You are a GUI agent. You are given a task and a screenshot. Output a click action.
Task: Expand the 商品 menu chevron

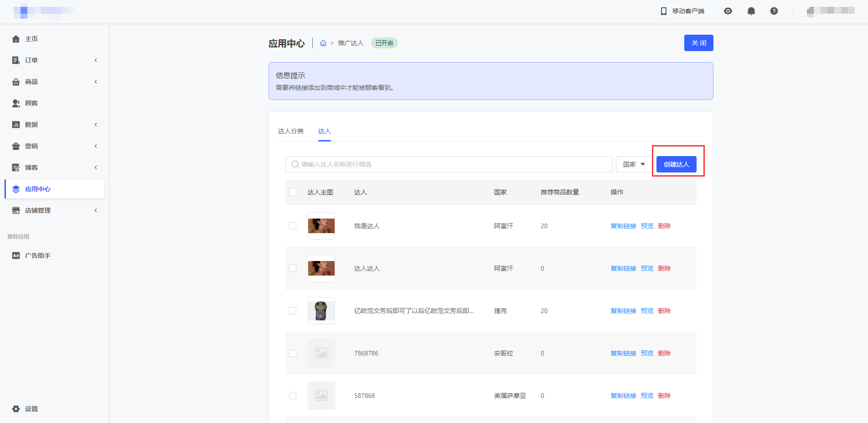point(96,82)
